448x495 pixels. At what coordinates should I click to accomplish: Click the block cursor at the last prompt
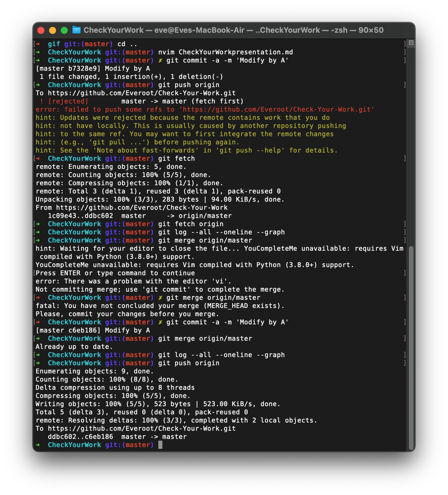160,445
